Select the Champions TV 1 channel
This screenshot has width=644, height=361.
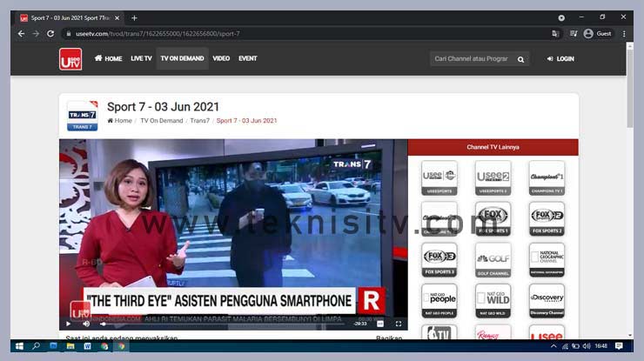[547, 178]
